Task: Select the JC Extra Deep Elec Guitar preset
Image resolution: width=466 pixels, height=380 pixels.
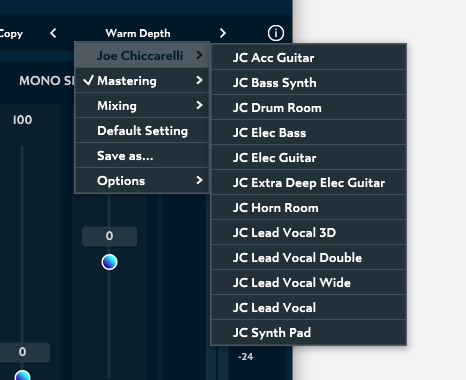Action: coord(309,182)
